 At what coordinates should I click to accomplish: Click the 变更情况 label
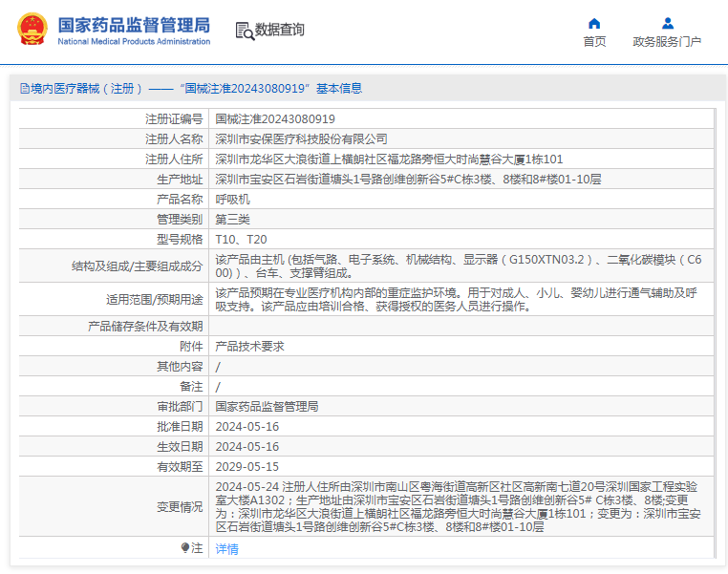click(180, 507)
